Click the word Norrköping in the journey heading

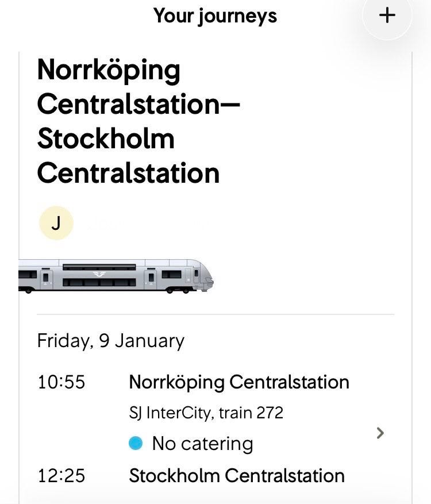[109, 71]
